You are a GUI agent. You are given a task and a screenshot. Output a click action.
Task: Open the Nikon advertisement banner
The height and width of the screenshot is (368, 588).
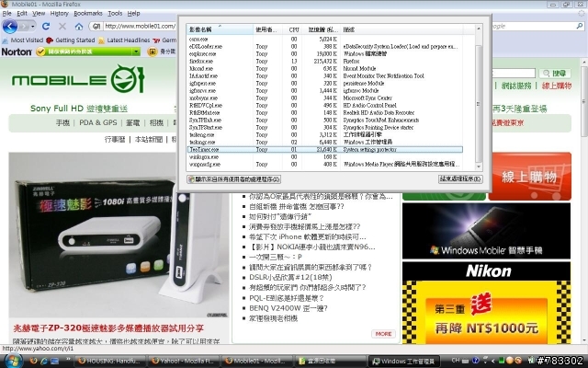486,303
